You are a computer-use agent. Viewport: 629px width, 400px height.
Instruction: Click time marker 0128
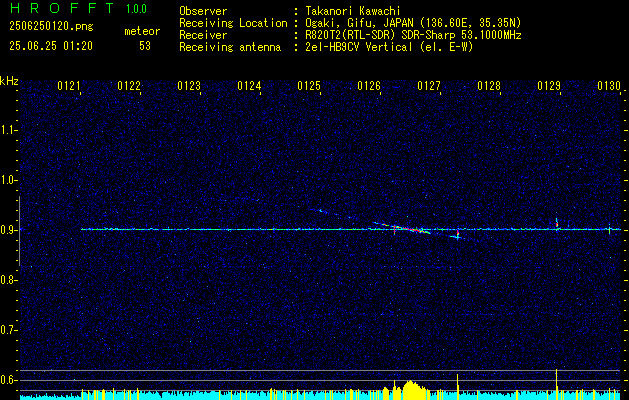pyautogui.click(x=489, y=86)
